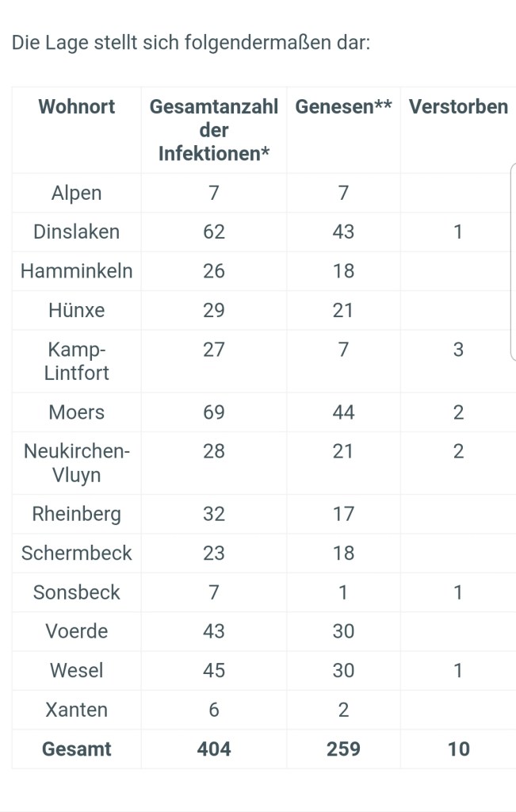This screenshot has width=516, height=812.
Task: Select the Neukirchen-Vluyn row label
Action: 77,463
